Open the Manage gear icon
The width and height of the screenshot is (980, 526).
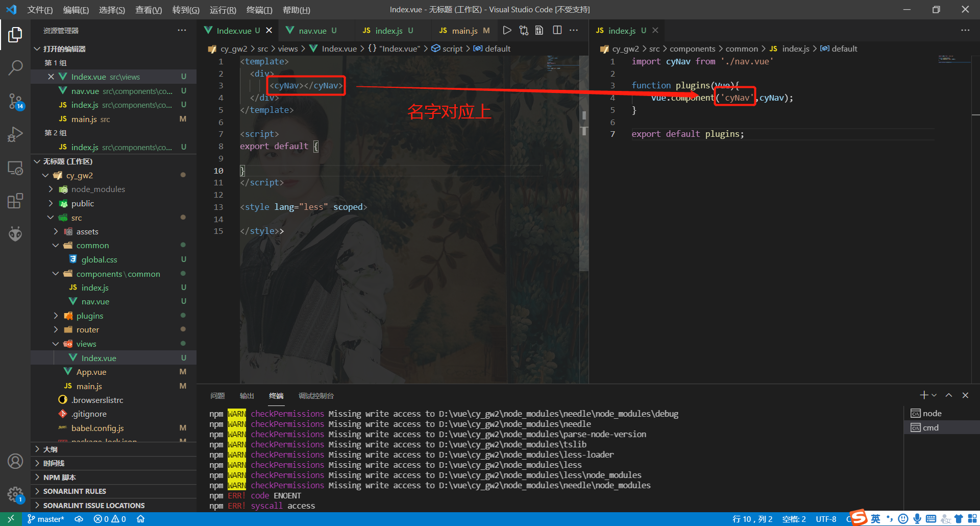tap(15, 494)
